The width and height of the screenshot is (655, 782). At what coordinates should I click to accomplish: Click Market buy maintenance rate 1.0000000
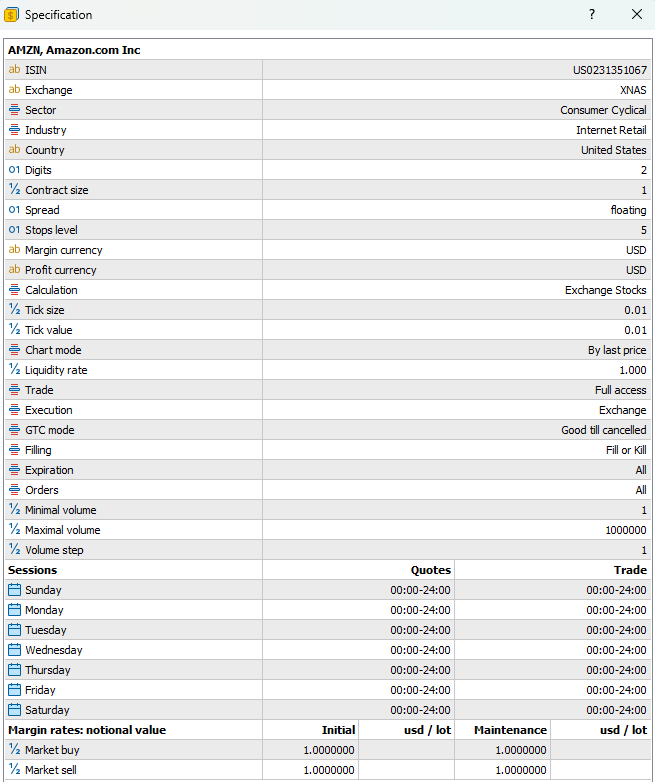[521, 750]
